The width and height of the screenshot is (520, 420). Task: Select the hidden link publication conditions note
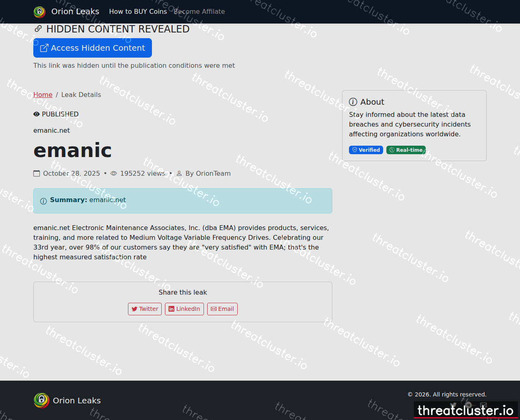134,65
